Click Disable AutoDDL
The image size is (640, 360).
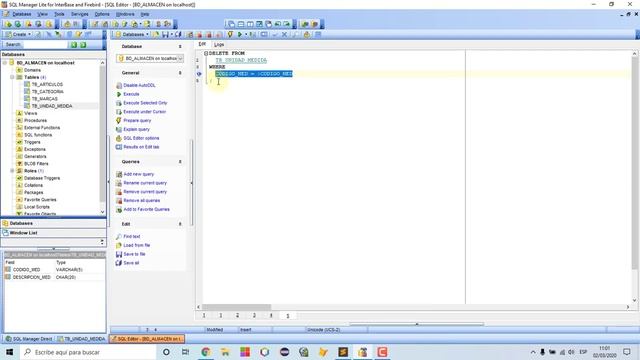pos(139,85)
